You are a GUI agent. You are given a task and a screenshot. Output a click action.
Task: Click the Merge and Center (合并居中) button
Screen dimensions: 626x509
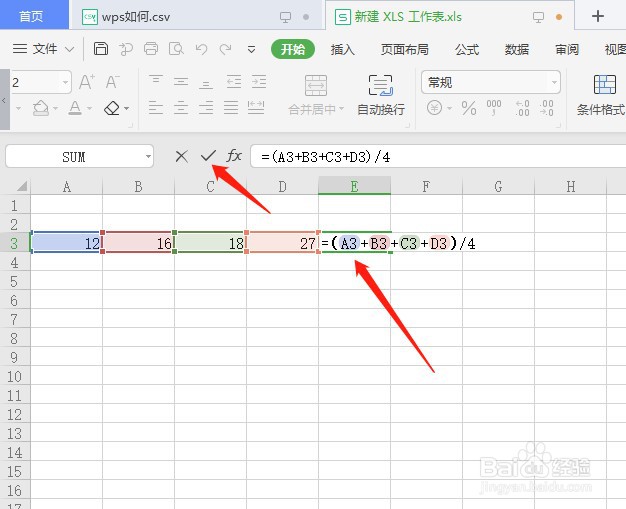click(316, 95)
